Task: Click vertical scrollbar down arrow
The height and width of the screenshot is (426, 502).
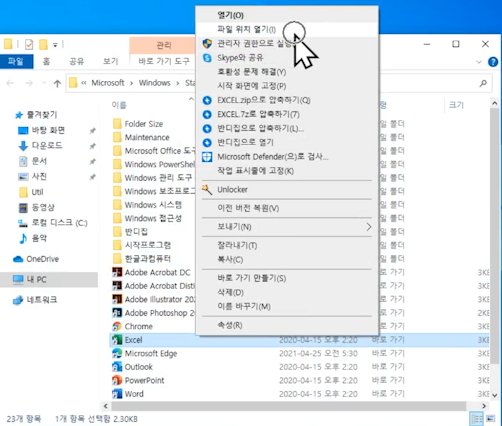Action: pyautogui.click(x=495, y=396)
